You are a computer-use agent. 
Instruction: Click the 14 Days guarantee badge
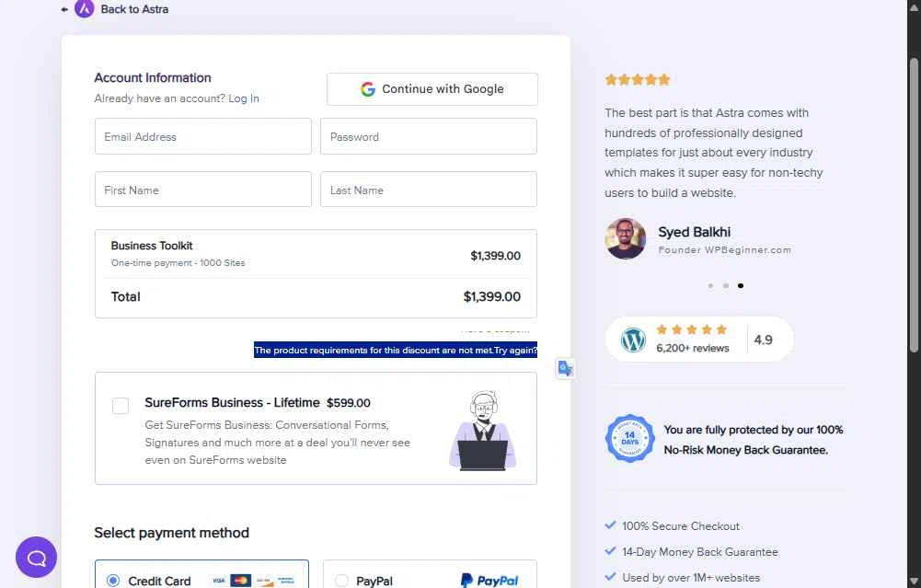click(x=629, y=438)
